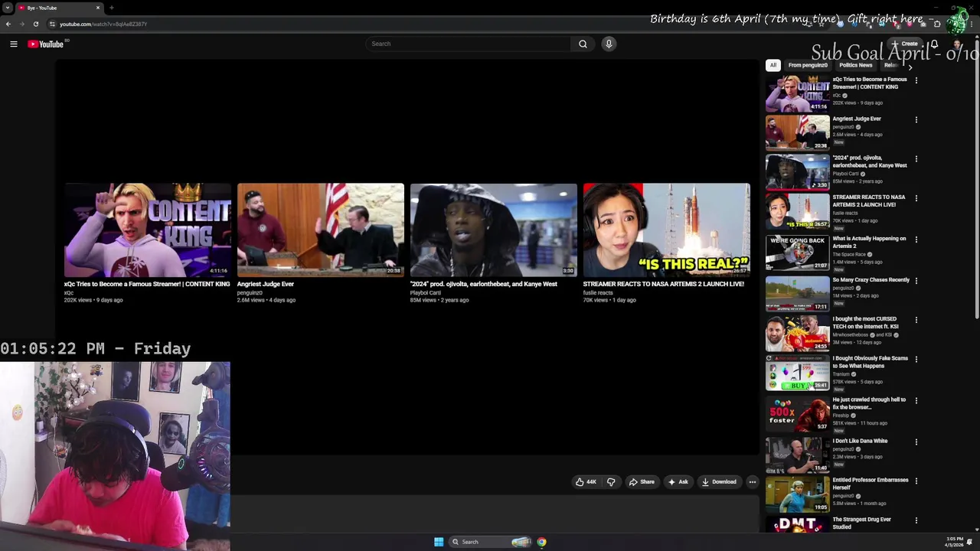The image size is (980, 551).
Task: Click the Ask button
Action: (x=678, y=482)
